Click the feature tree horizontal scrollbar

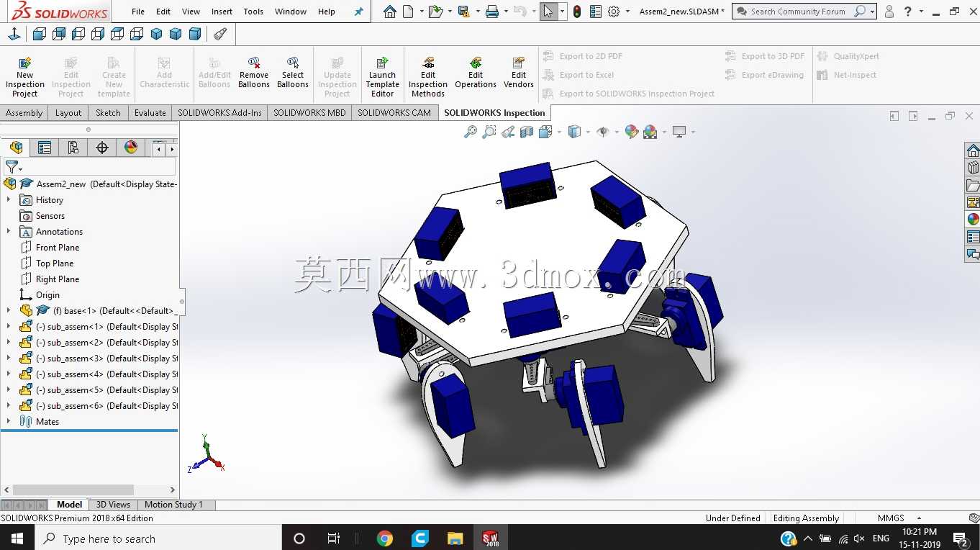73,490
